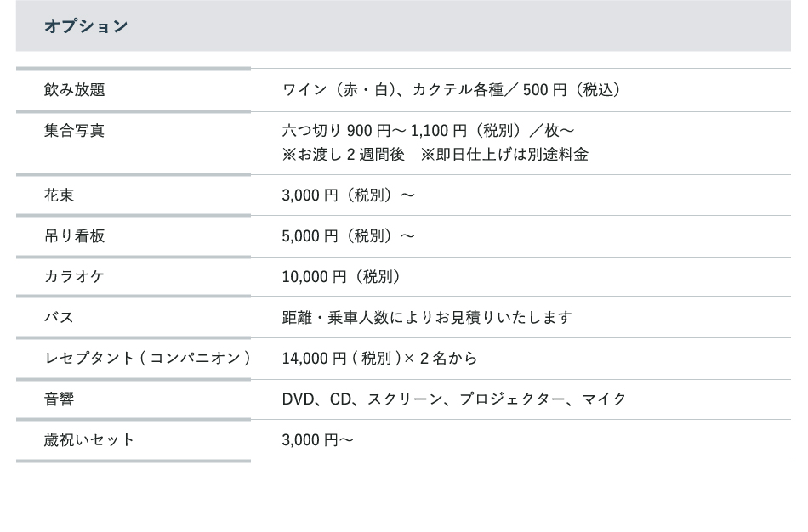Click the 花束 price 3,000 円（税別）～
The width and height of the screenshot is (808, 532).
click(x=349, y=195)
